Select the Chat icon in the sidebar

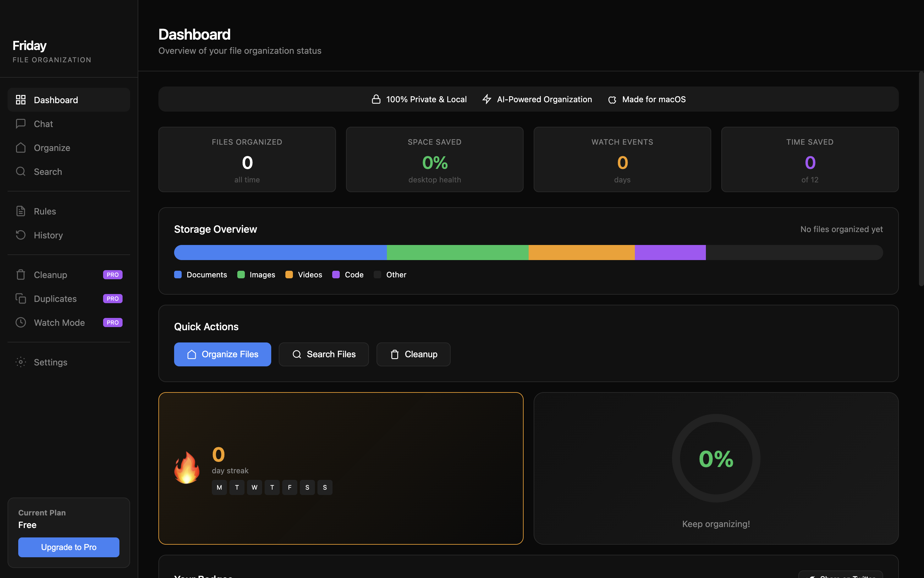click(21, 124)
